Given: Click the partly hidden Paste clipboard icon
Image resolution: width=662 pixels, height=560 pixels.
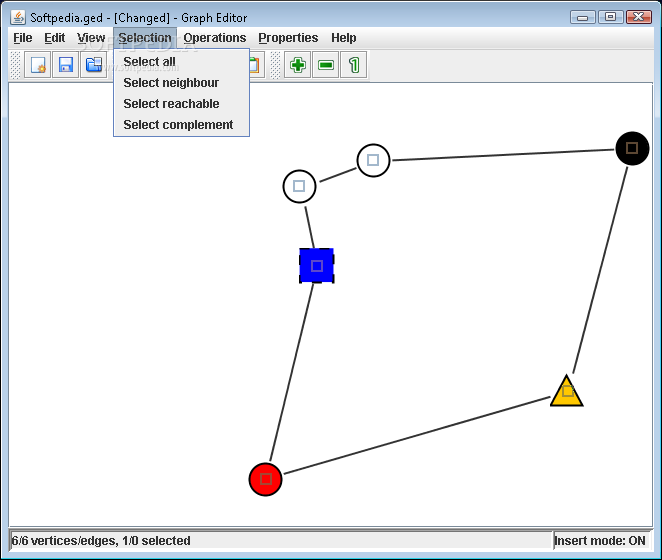Looking at the screenshot, I should click(x=257, y=65).
